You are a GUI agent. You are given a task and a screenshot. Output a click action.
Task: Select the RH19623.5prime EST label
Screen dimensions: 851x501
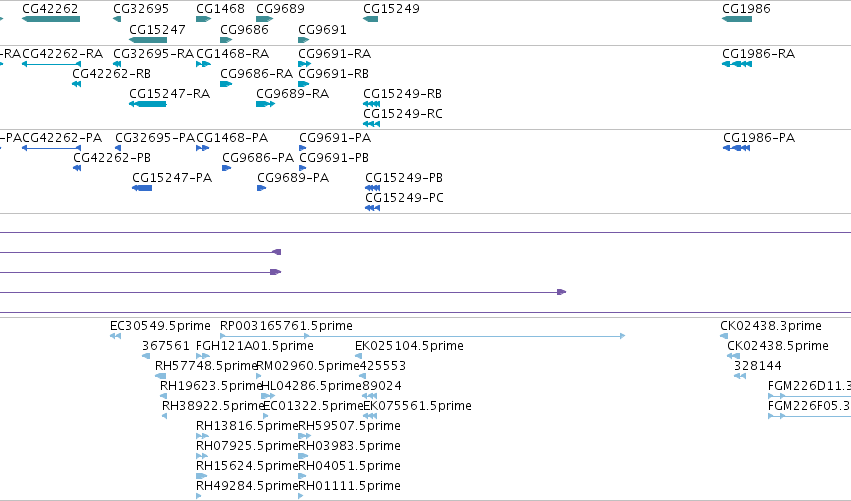211,386
